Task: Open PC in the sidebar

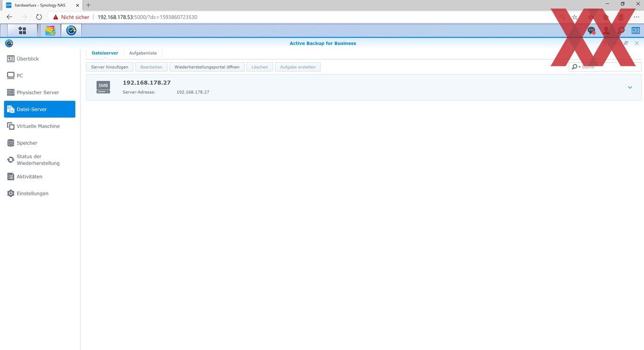Action: [40, 75]
